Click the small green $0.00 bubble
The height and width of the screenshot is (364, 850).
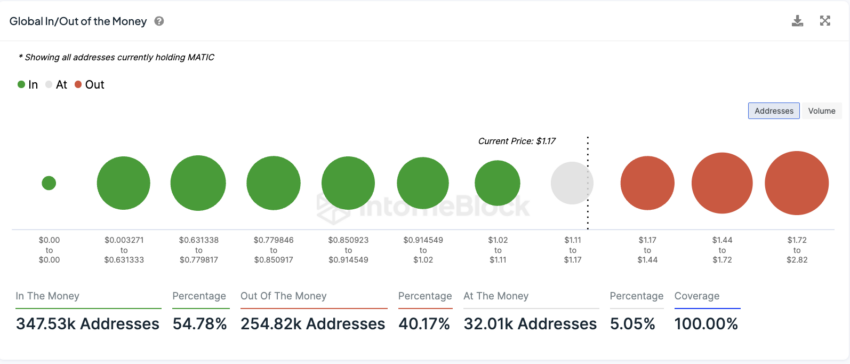tap(49, 183)
